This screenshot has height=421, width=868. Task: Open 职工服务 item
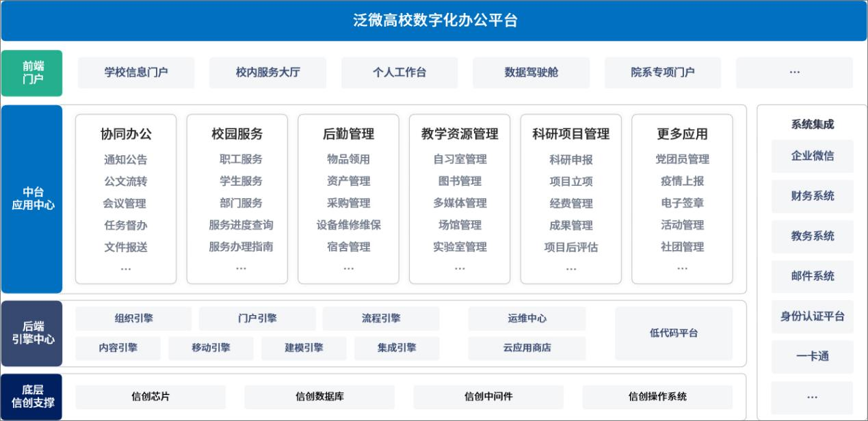(x=241, y=159)
